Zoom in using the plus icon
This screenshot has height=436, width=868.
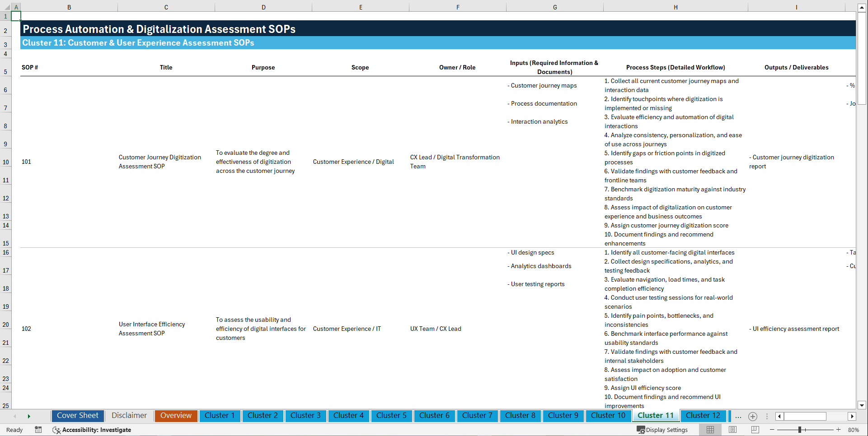840,430
